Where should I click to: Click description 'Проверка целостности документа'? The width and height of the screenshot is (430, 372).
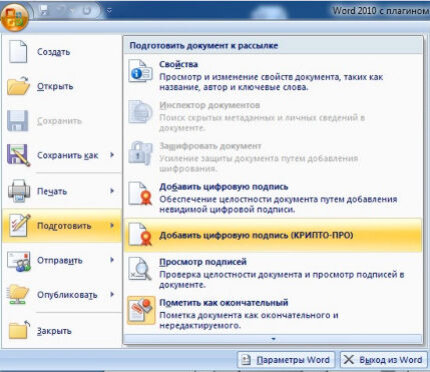pyautogui.click(x=282, y=280)
